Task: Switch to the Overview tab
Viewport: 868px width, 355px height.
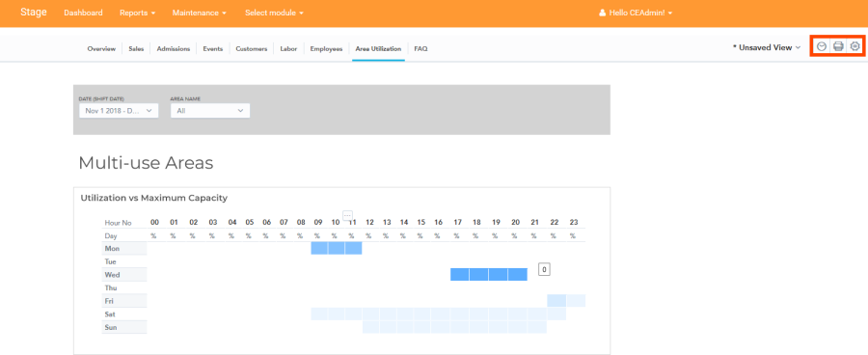Action: point(101,49)
